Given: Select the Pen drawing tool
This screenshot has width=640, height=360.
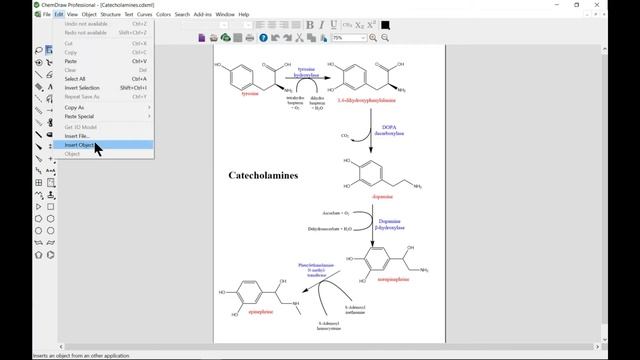Looking at the screenshot, I should 50,98.
